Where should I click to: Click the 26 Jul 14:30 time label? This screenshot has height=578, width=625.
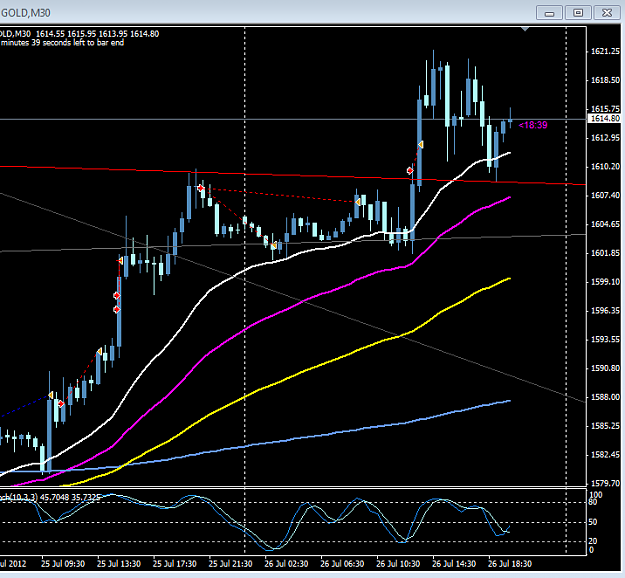[x=454, y=564]
